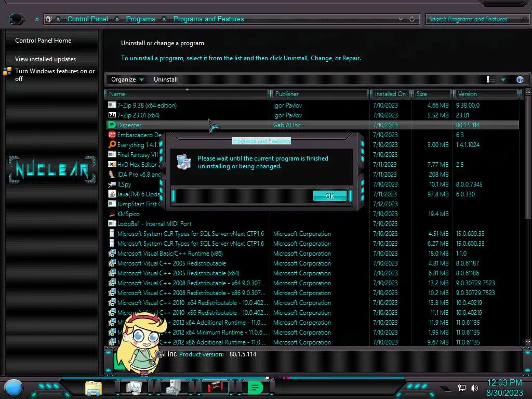Click the view options icon
This screenshot has width=532, height=399.
[490, 79]
